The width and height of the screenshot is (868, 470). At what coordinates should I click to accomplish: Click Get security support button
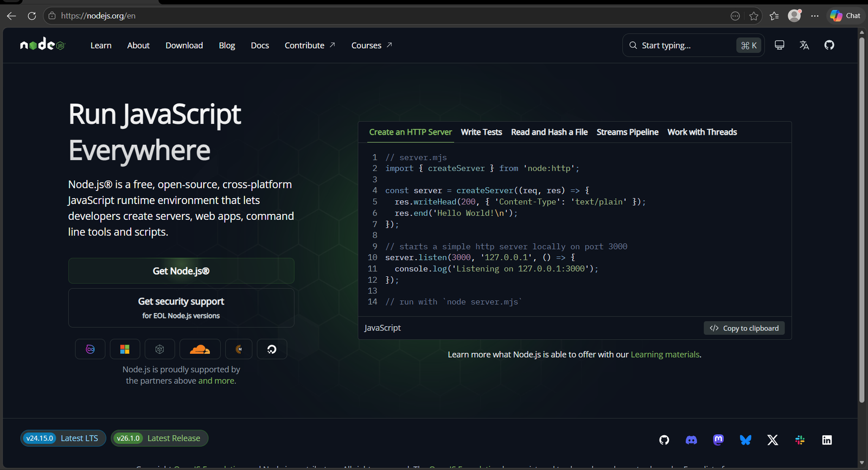[181, 308]
